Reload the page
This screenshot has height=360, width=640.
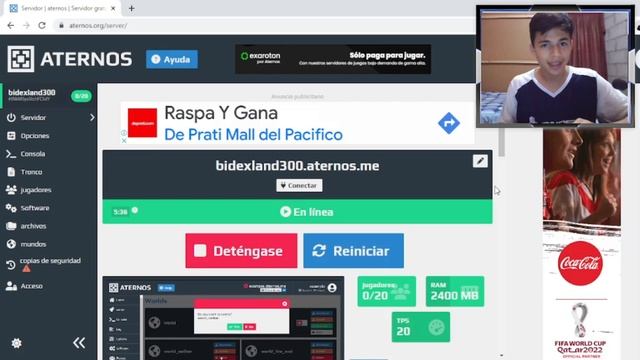pyautogui.click(x=42, y=25)
